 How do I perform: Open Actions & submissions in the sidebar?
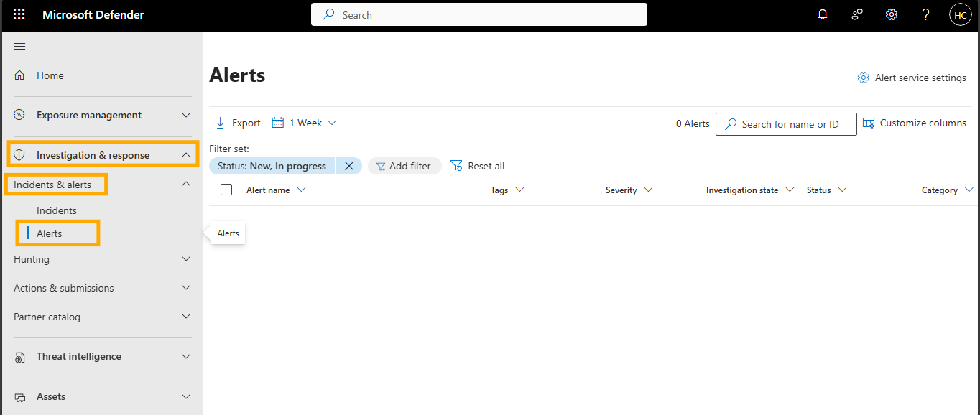tap(64, 288)
